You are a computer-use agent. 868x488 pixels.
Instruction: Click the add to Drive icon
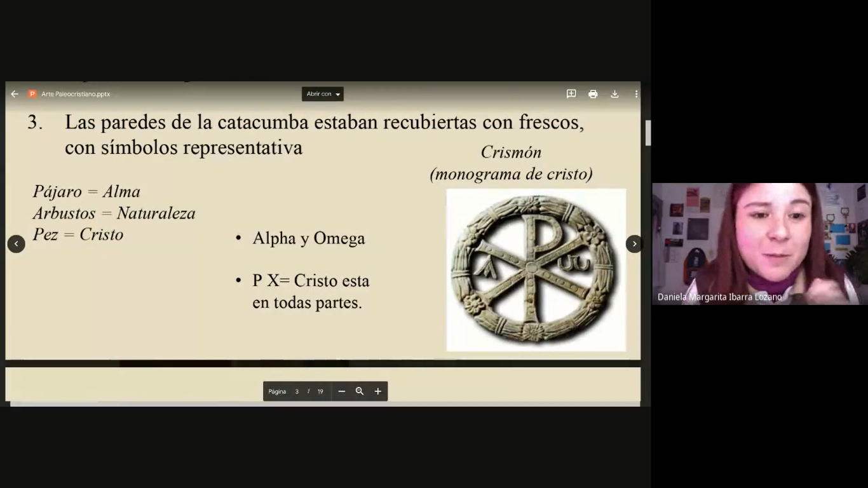571,94
